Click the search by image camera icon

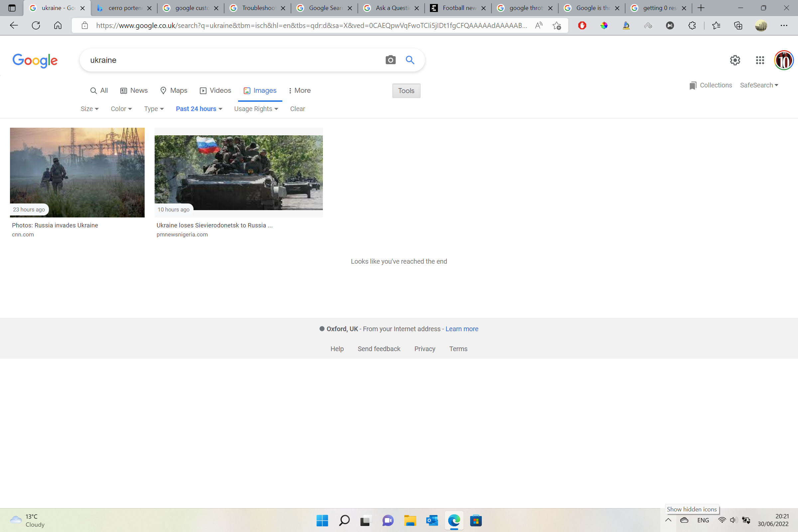[x=390, y=60]
